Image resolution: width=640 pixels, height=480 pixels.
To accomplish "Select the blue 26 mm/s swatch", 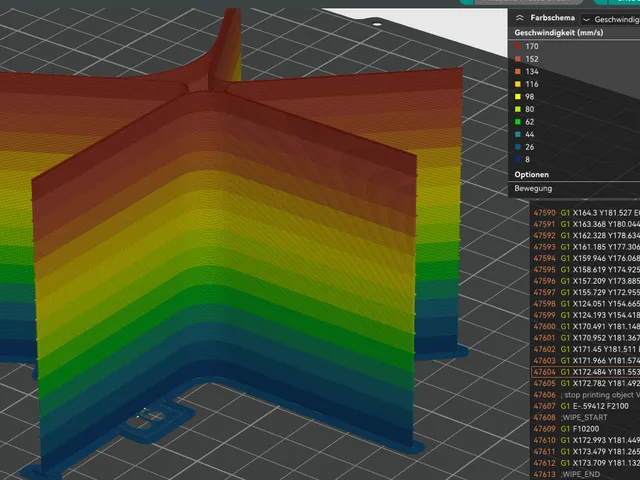I will click(518, 147).
